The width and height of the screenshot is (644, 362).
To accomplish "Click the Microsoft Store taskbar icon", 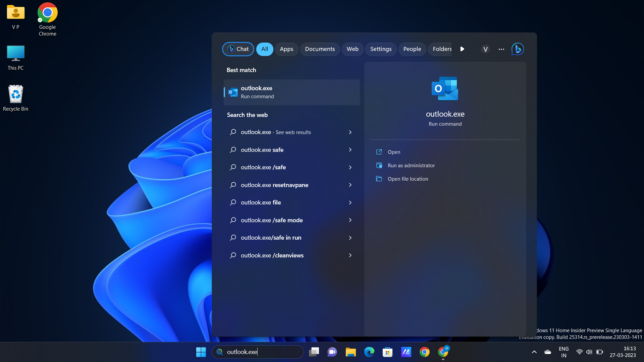I will coord(387,351).
